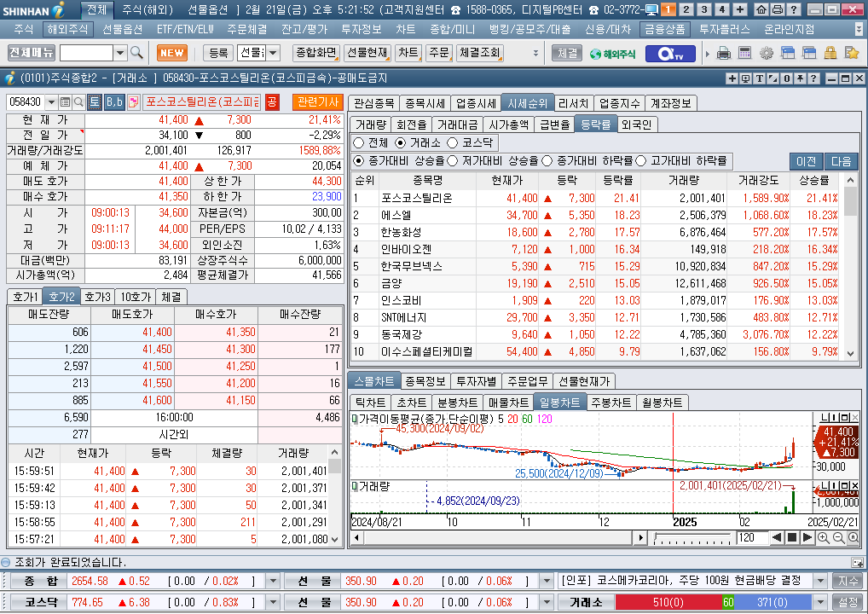
Task: Click stock search magnifier next to 058430
Action: [x=78, y=101]
